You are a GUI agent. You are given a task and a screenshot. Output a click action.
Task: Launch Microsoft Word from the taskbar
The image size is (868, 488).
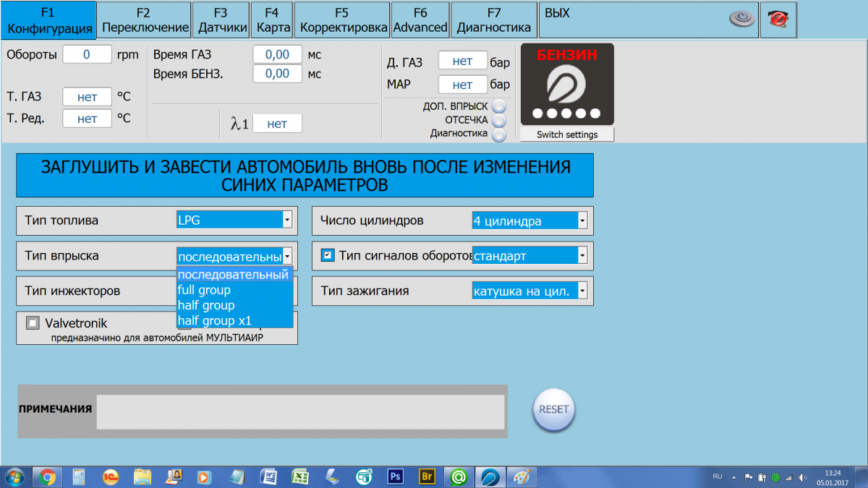tap(268, 476)
